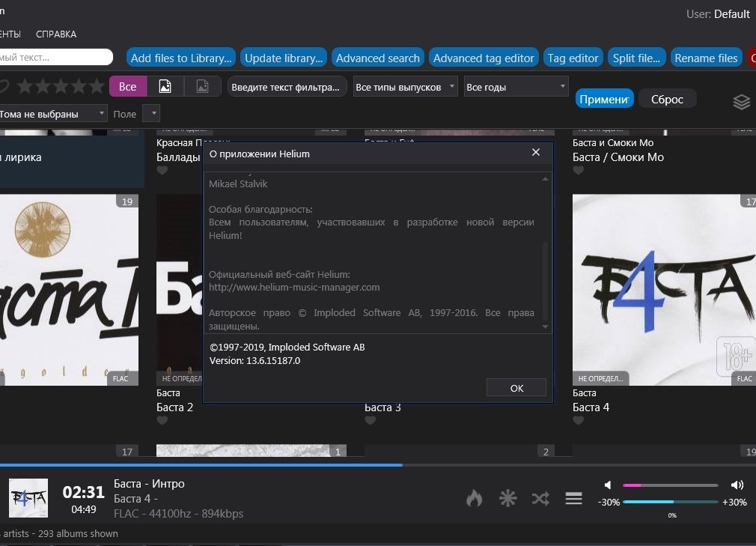Viewport: 756px width, 546px height.
Task: Open Advanced search
Action: 377,58
